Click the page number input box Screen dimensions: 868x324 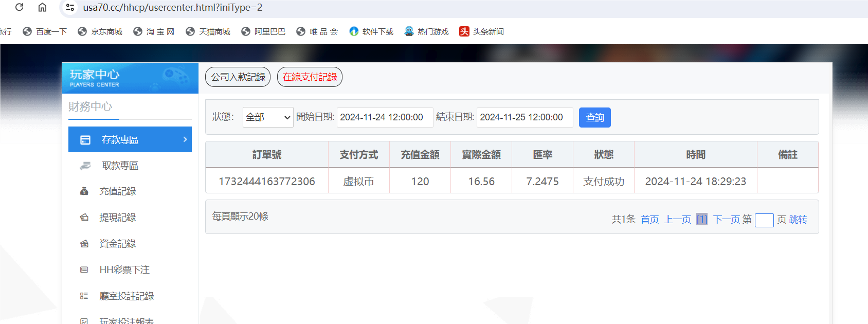(x=764, y=220)
